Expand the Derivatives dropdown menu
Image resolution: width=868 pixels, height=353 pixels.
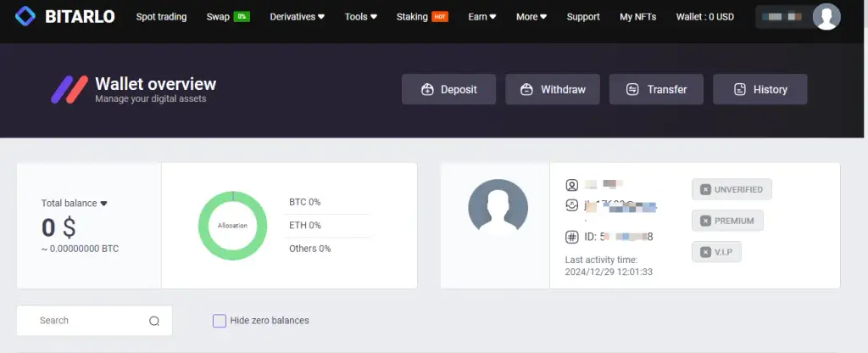tap(298, 17)
